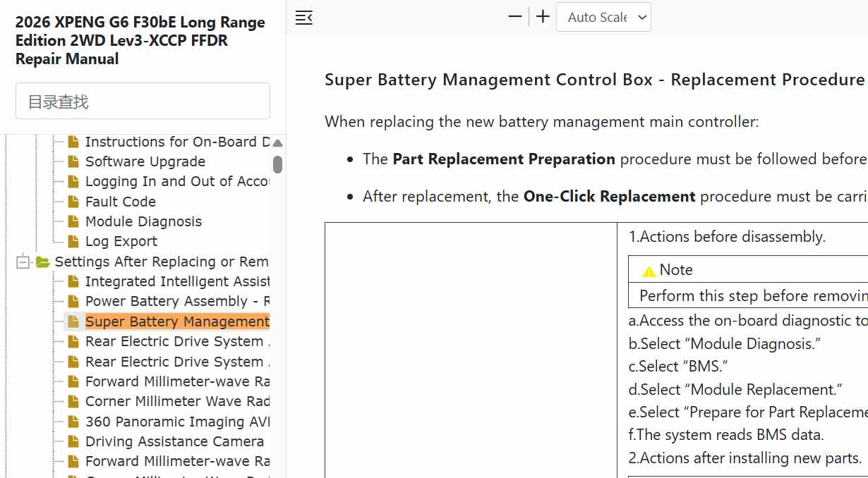Click the 2026 XPENG G6 Repair Manual title

140,40
